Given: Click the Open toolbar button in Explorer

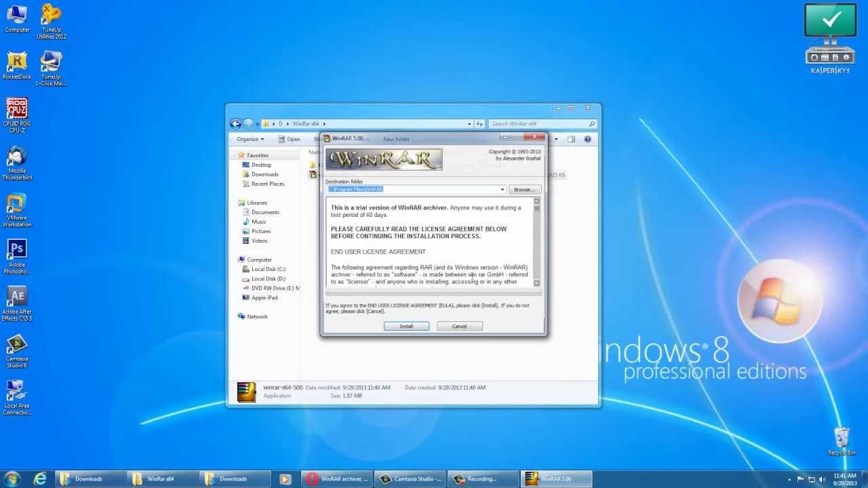Looking at the screenshot, I should (x=290, y=139).
